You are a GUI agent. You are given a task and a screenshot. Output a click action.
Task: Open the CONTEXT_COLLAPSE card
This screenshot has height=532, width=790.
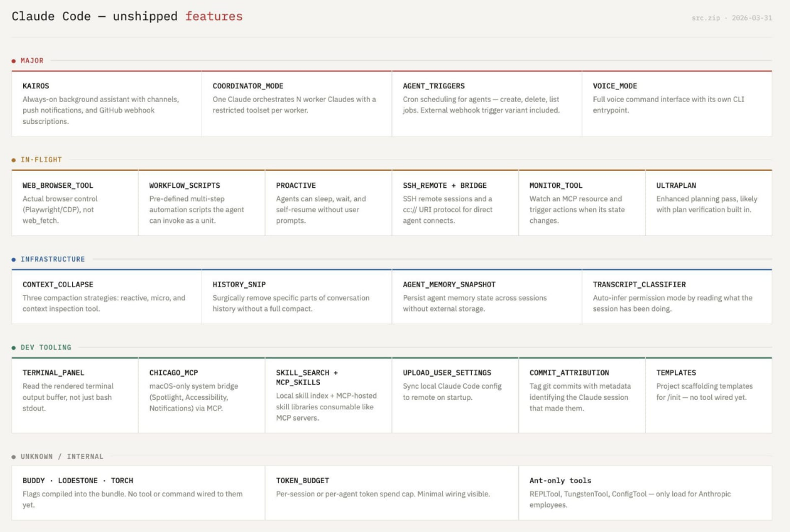coord(106,296)
